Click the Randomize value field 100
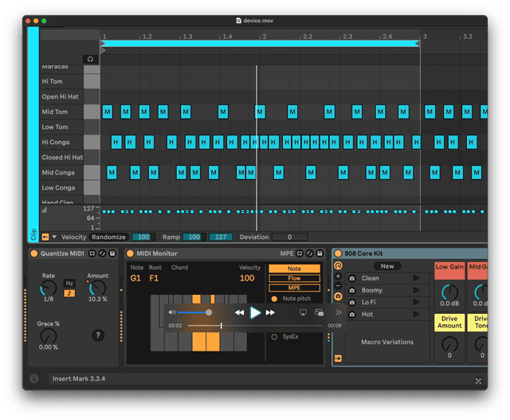This screenshot has height=420, width=510. [143, 237]
